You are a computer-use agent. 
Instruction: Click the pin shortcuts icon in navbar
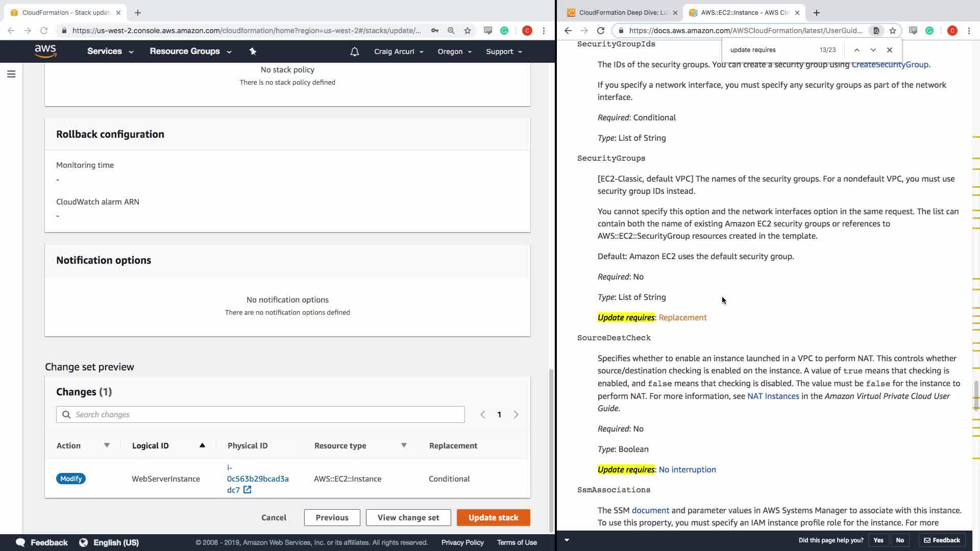pos(253,51)
